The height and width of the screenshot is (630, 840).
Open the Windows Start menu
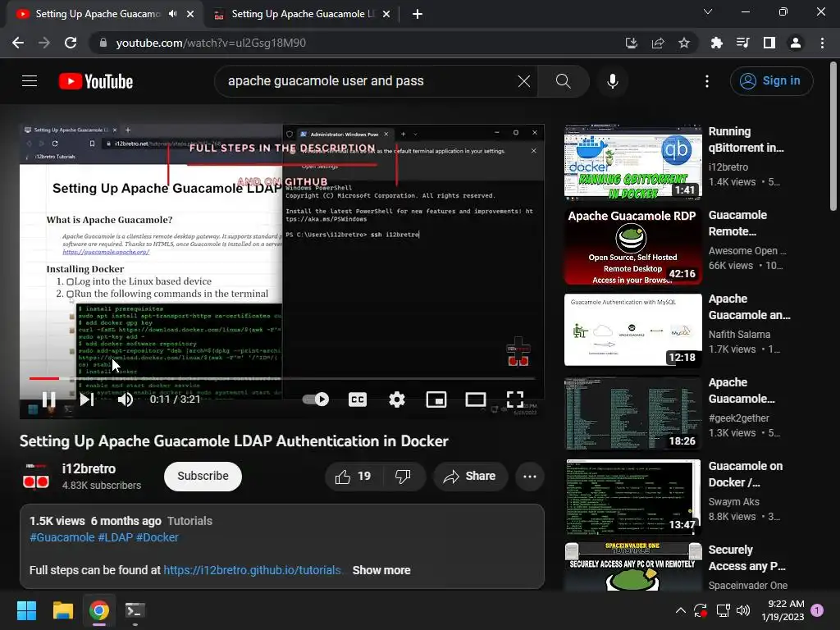(26, 610)
